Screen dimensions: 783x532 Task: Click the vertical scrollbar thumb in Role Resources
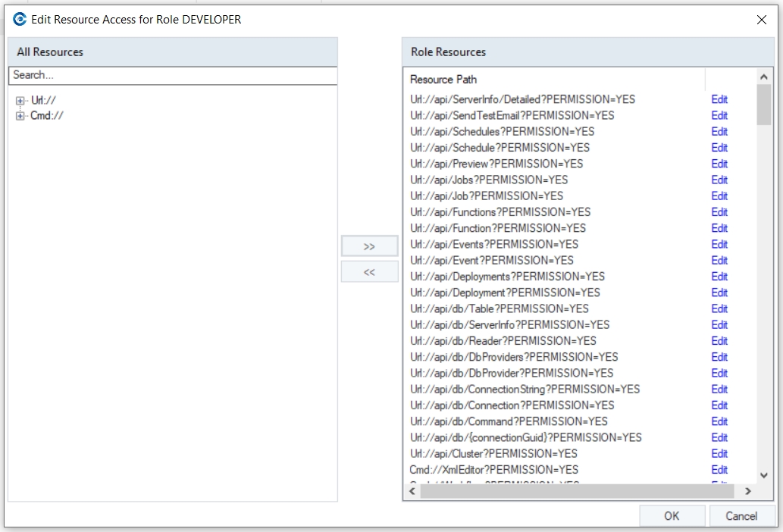coord(763,105)
